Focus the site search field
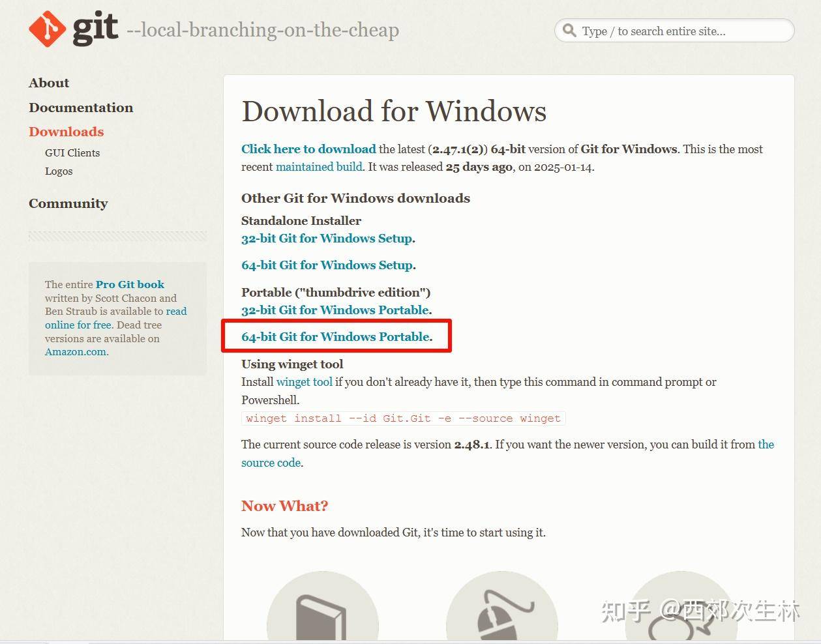The width and height of the screenshot is (821, 644). (674, 31)
